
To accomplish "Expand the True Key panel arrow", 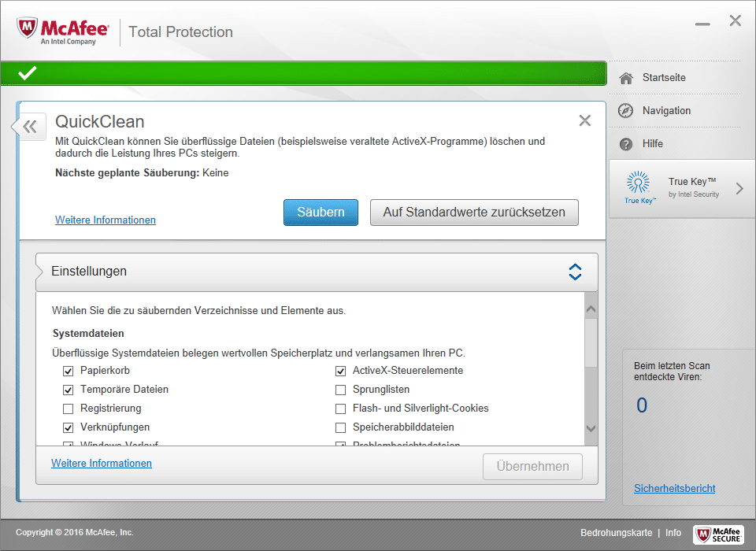I will click(739, 188).
